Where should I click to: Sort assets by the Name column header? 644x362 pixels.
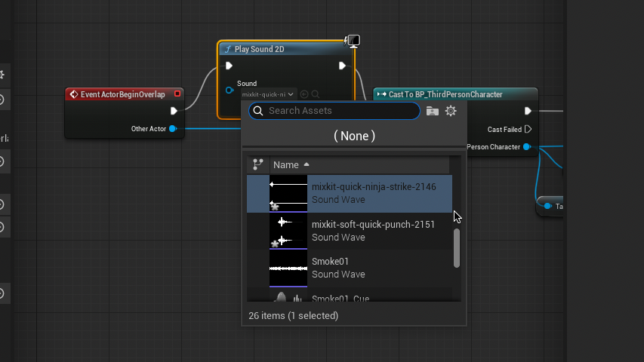pos(287,164)
